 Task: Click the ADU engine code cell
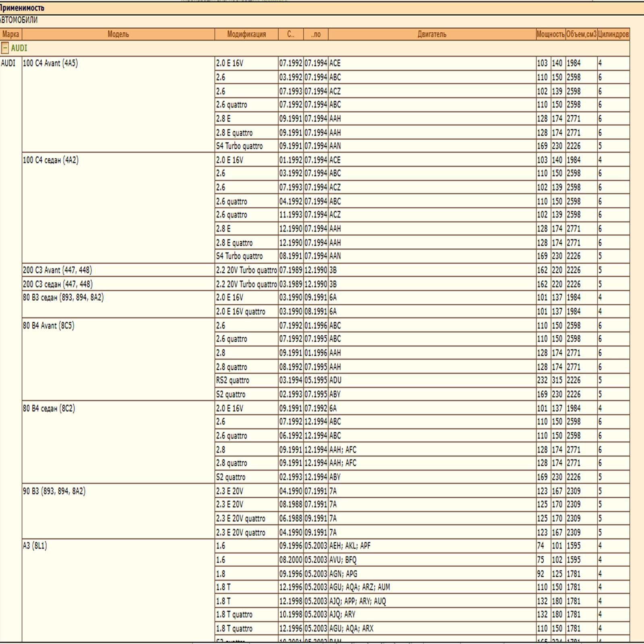tap(335, 380)
